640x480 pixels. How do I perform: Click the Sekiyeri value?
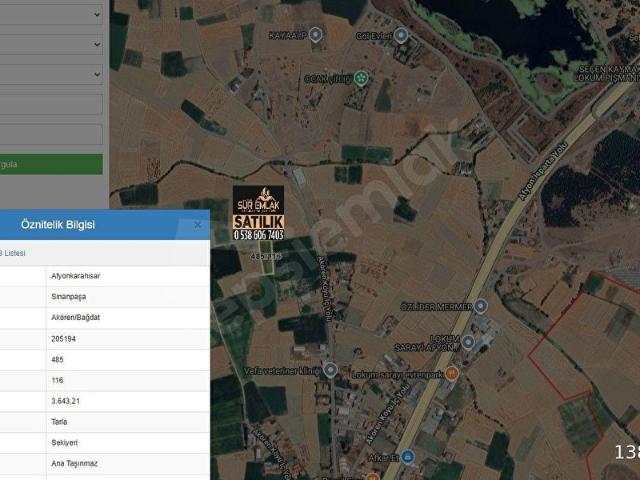tap(64, 443)
